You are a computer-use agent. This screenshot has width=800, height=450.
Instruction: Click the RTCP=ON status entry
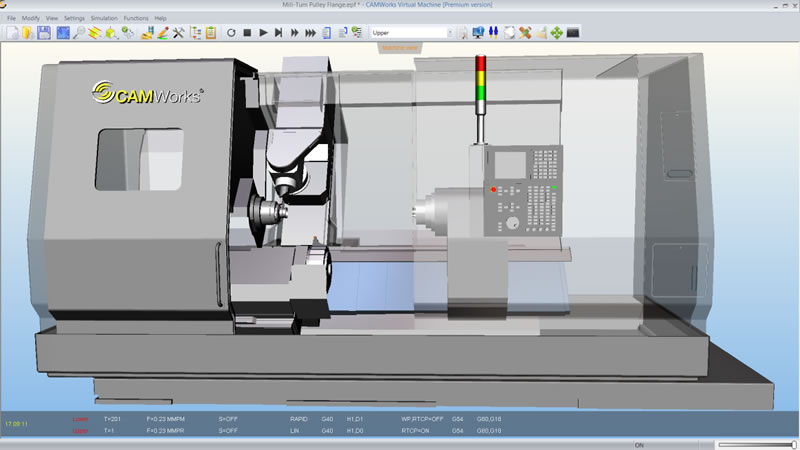tap(415, 431)
